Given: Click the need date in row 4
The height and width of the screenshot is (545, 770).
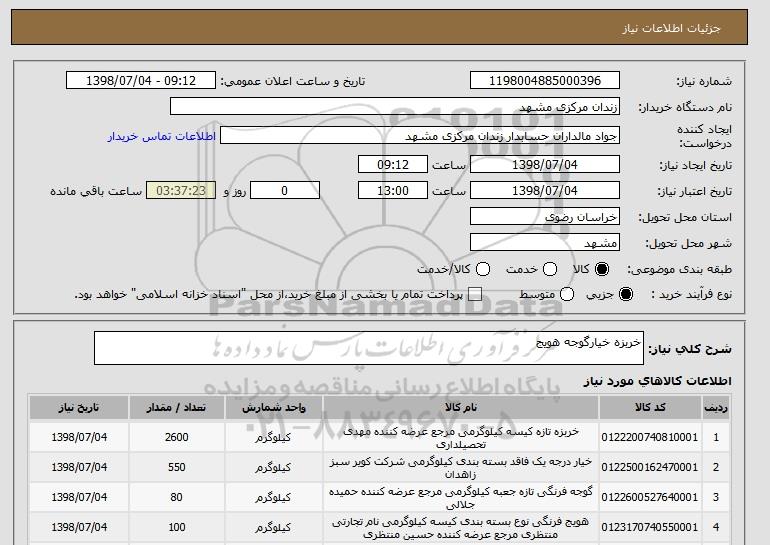Looking at the screenshot, I should (x=79, y=527).
